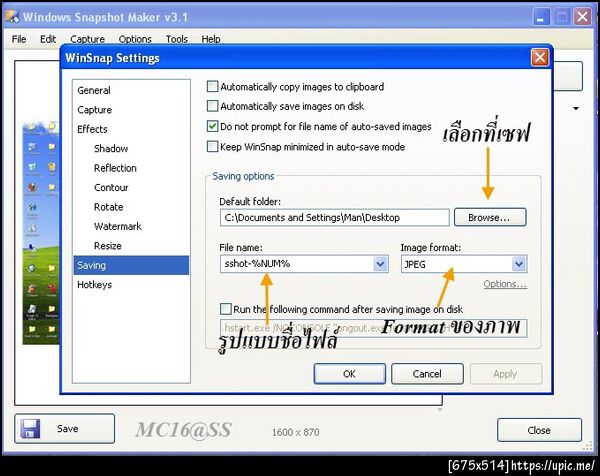Click OK to confirm settings
The height and width of the screenshot is (476, 600).
pyautogui.click(x=349, y=373)
